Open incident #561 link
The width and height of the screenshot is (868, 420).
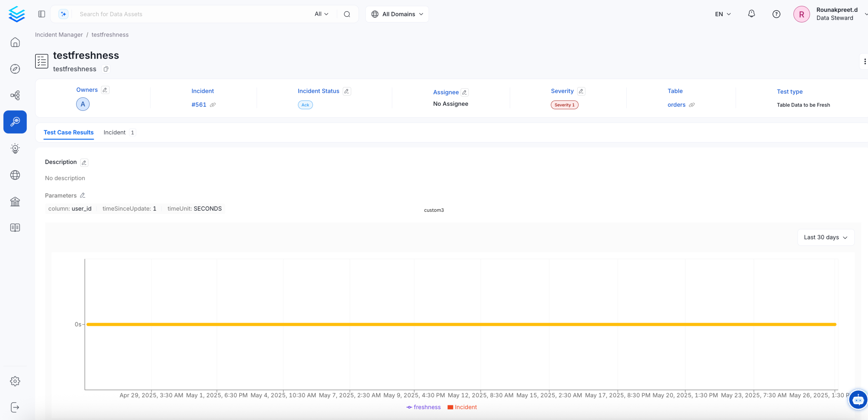click(199, 105)
